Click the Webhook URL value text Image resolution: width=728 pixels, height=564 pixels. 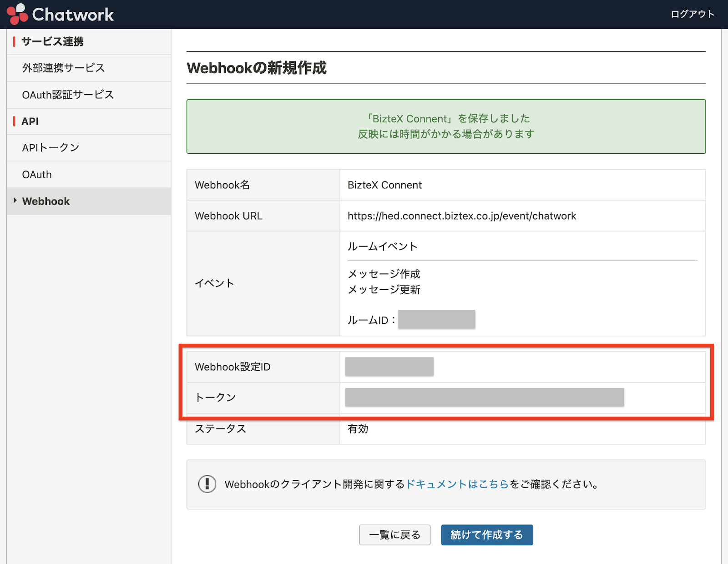[462, 216]
